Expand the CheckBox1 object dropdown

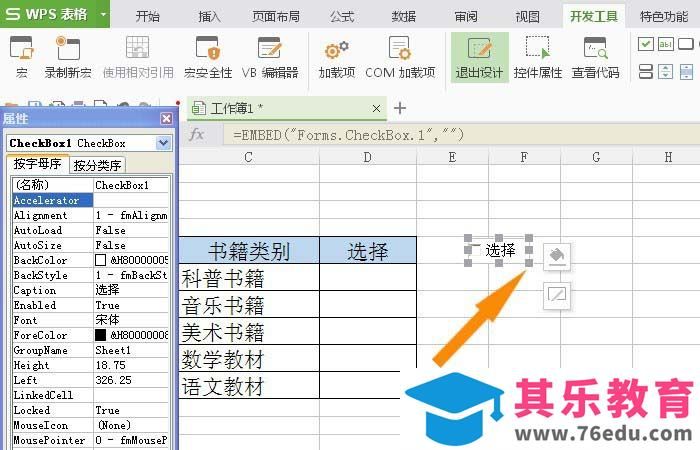tap(163, 143)
